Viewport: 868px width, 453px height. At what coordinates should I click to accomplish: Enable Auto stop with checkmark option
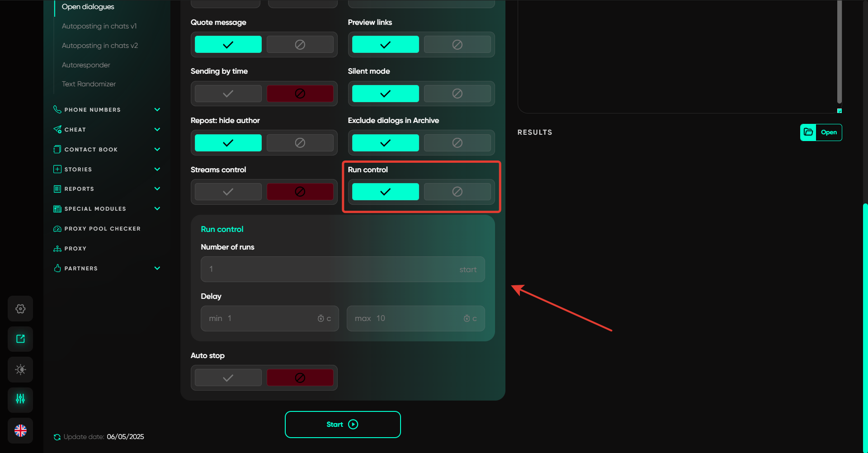pos(228,378)
